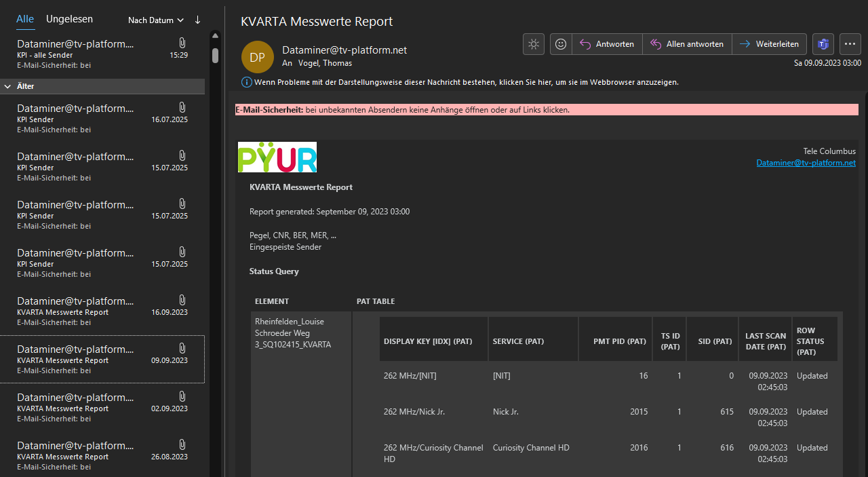Click attachment paperclip on 16.07.2025 mail
This screenshot has width=868, height=477.
(182, 108)
